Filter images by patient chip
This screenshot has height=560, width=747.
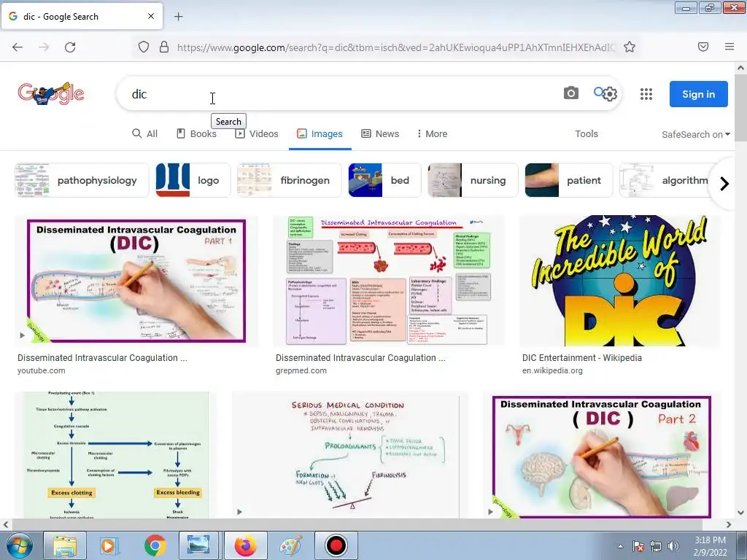pyautogui.click(x=569, y=180)
